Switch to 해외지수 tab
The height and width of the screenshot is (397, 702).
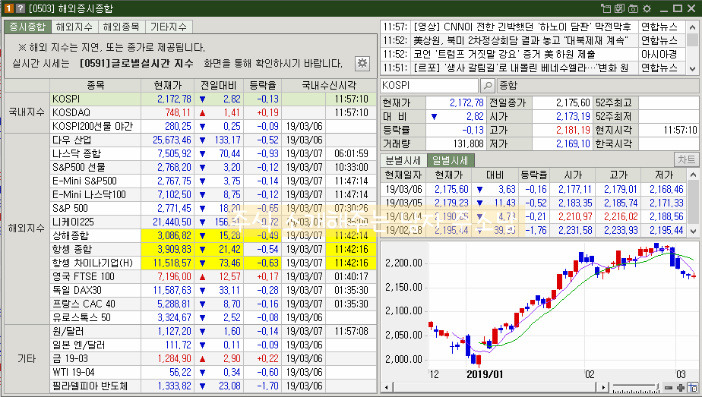(x=74, y=27)
